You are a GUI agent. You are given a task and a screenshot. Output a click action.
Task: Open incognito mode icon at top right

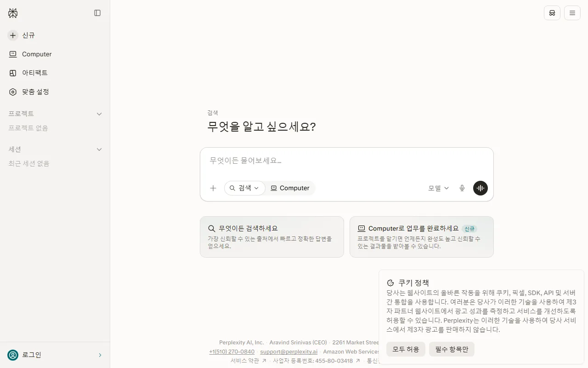tap(552, 13)
